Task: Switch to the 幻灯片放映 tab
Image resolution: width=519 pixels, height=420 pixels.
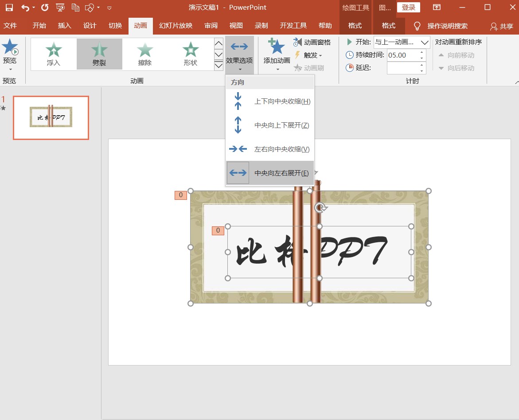Action: tap(176, 26)
